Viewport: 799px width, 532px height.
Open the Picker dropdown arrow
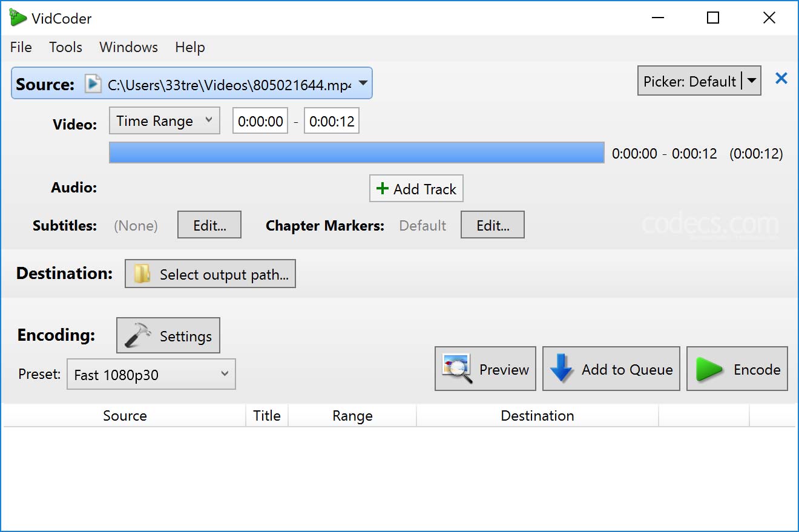pyautogui.click(x=751, y=81)
